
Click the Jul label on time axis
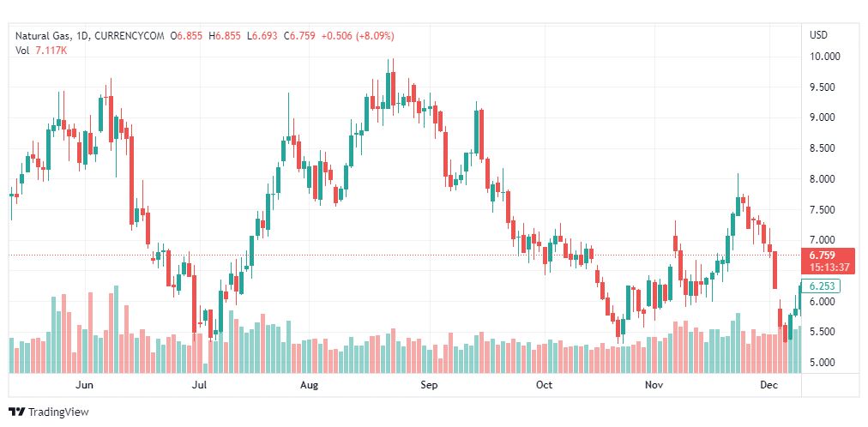199,385
